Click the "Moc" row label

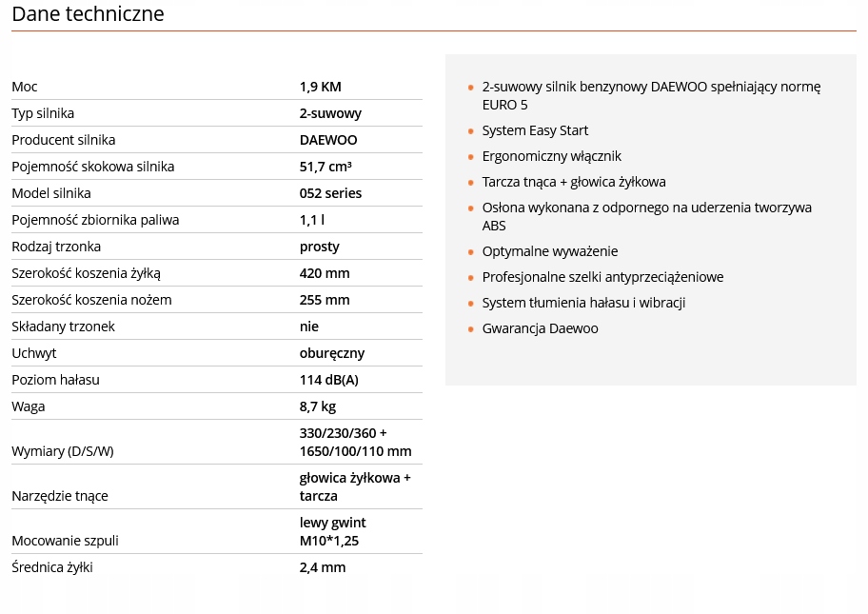[25, 87]
